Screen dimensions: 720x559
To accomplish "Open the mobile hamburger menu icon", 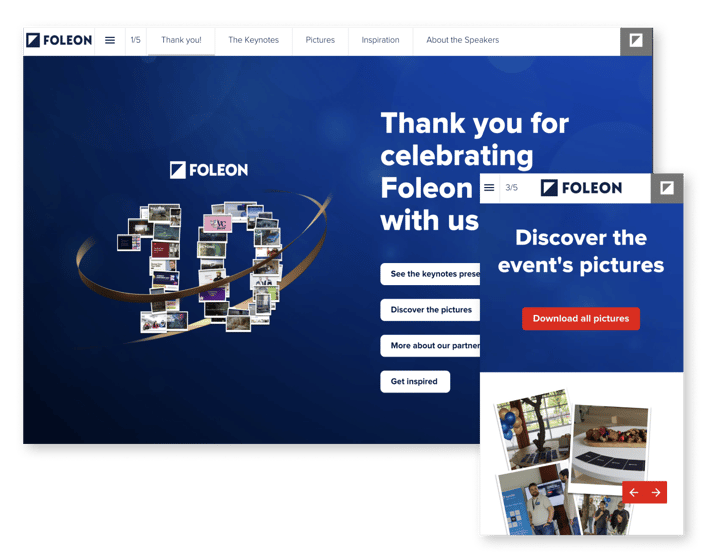I will tap(489, 188).
